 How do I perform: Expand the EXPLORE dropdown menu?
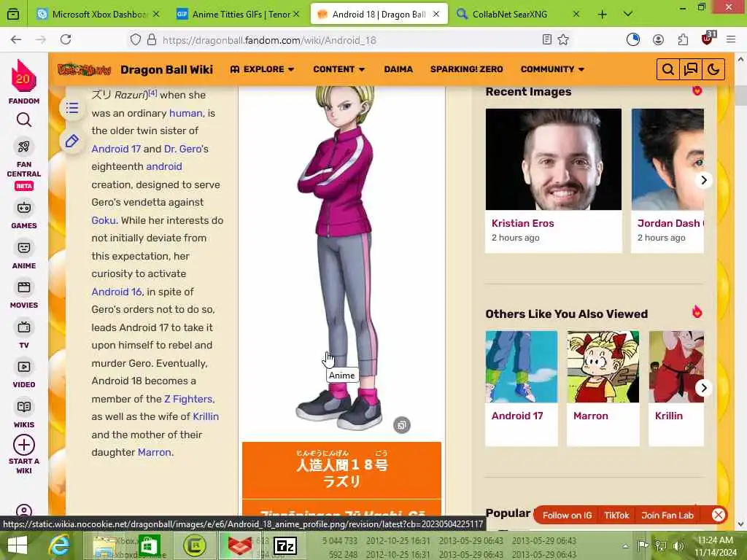pyautogui.click(x=262, y=69)
